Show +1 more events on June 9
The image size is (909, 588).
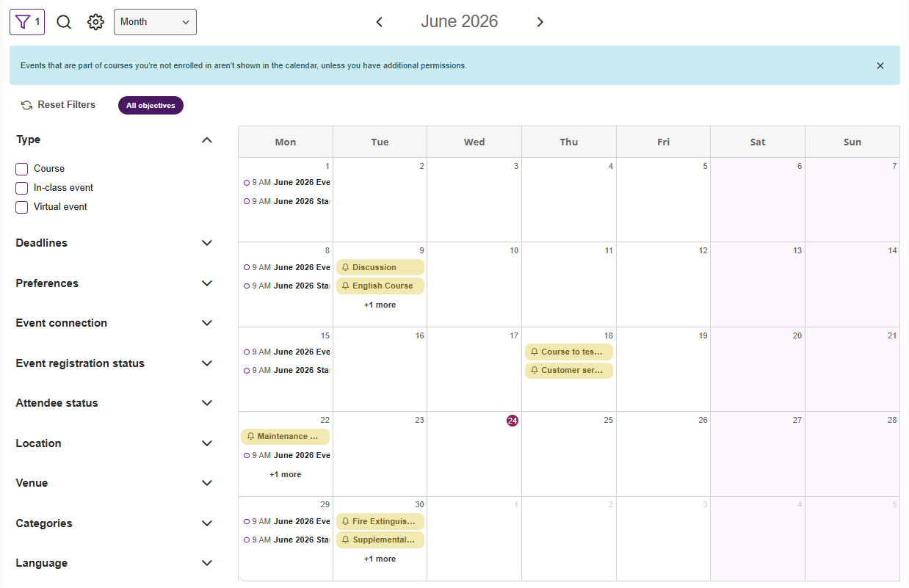[x=380, y=305]
